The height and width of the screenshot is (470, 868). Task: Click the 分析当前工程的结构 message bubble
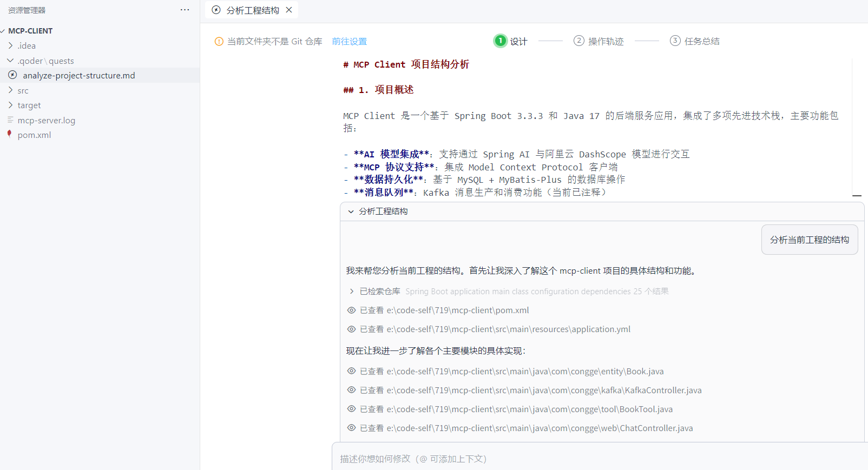coord(810,240)
